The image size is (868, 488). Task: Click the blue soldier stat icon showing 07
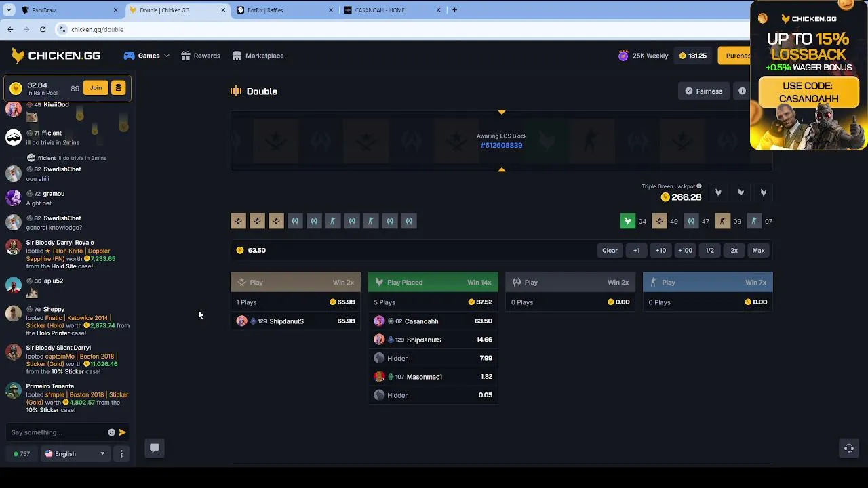point(753,221)
